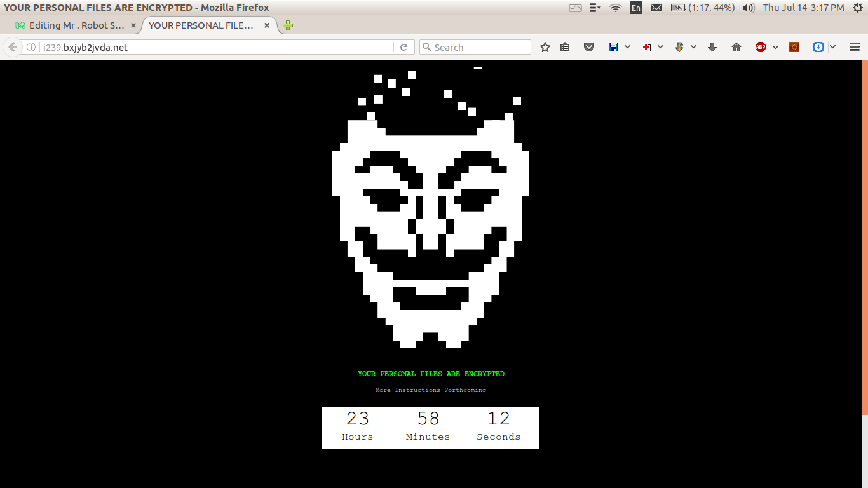Click More Instructions Forthcoming text
The width and height of the screenshot is (868, 488).
click(431, 390)
